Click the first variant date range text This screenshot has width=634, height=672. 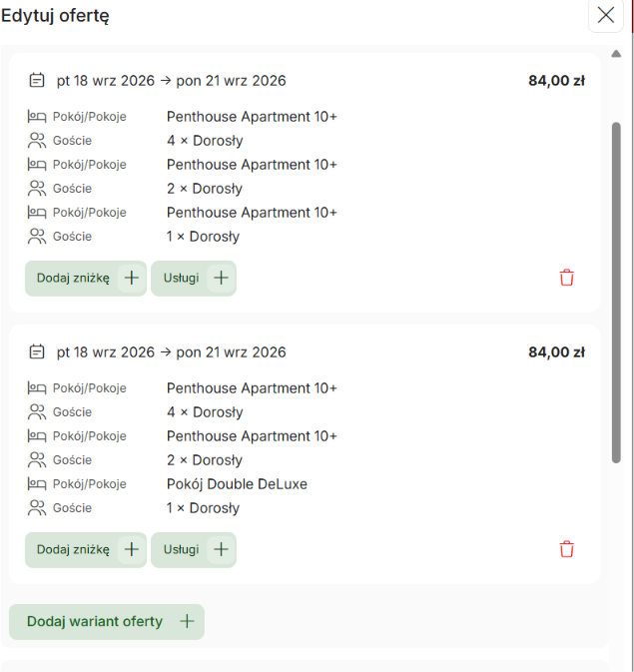(171, 81)
